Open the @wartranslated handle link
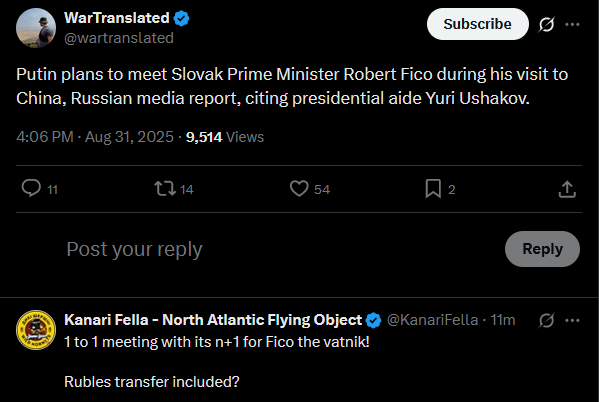 [x=119, y=38]
